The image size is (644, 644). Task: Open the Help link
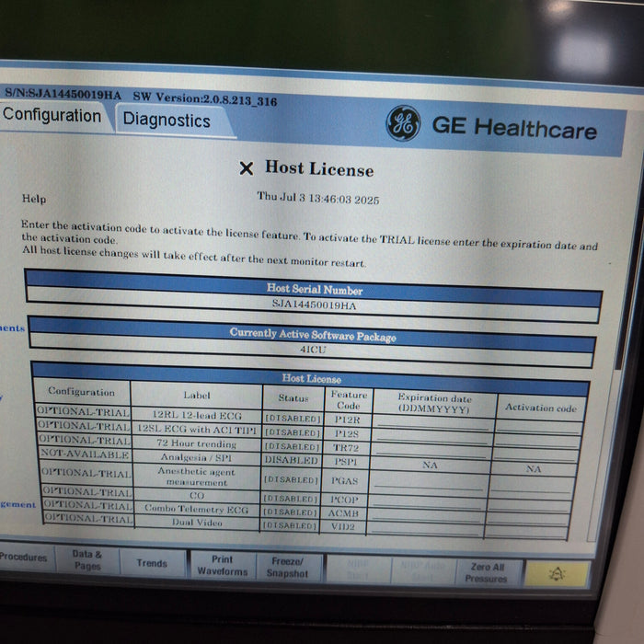click(34, 199)
